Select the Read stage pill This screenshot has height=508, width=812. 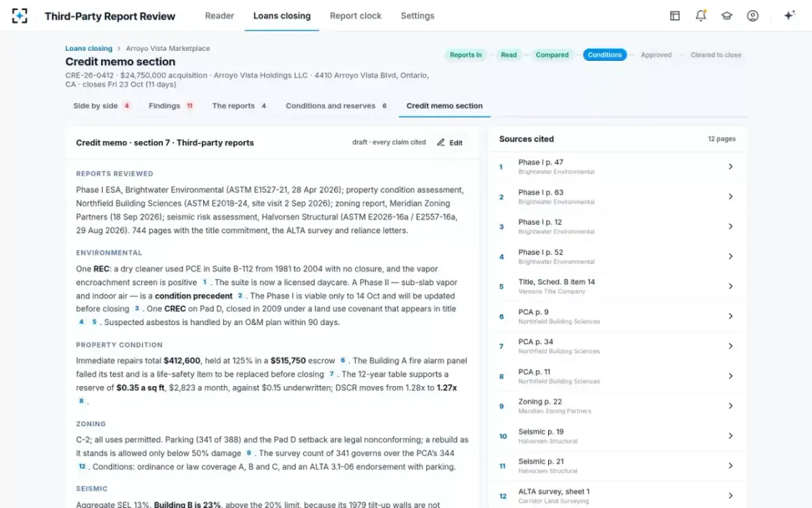[509, 55]
